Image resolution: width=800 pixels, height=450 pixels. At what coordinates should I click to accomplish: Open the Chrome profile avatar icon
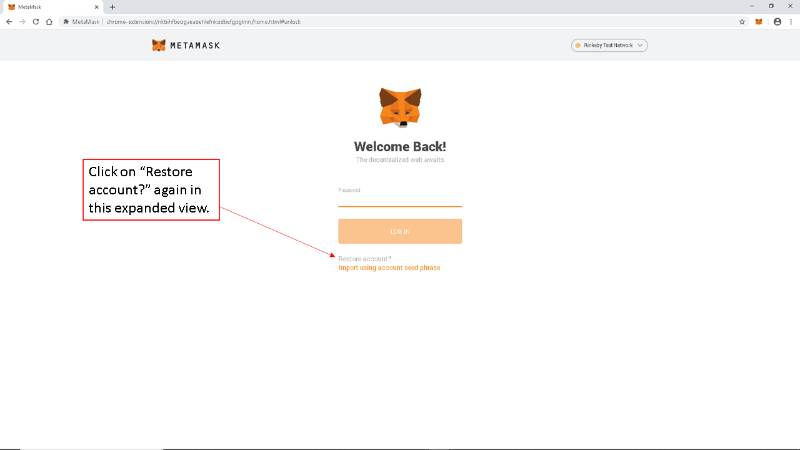[777, 22]
